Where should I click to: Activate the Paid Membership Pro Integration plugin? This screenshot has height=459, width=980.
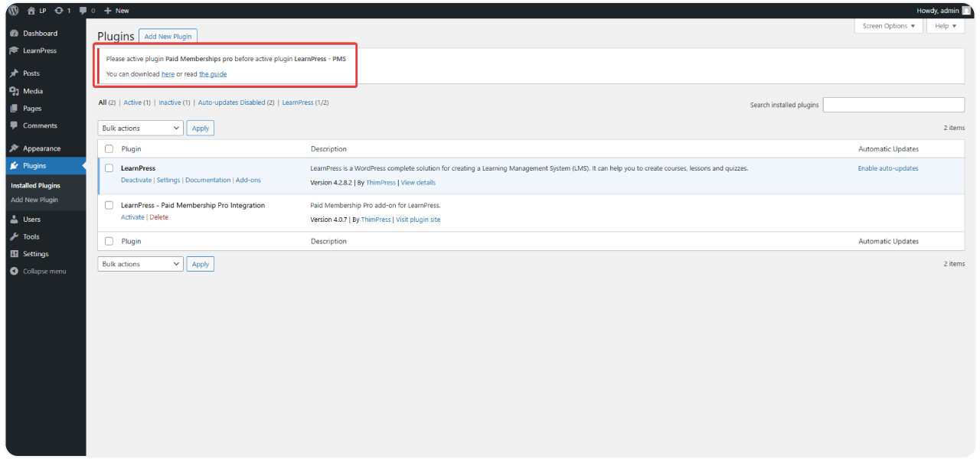coord(132,217)
